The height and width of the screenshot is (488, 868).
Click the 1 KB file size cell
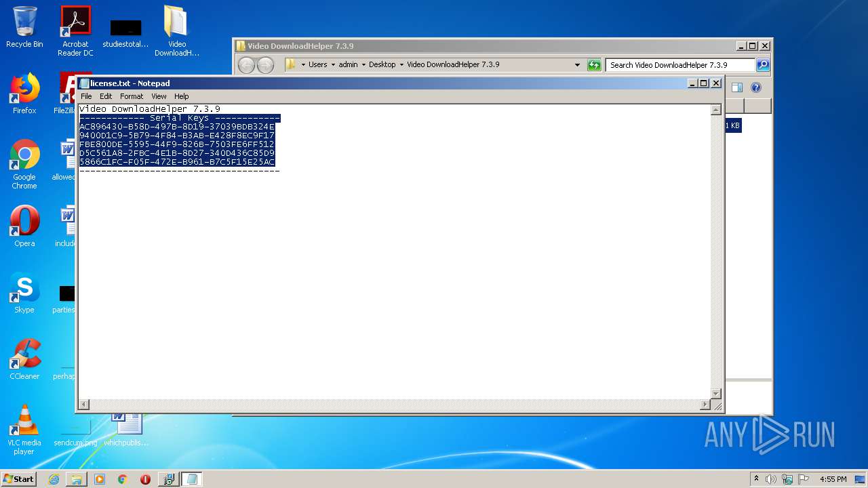pyautogui.click(x=733, y=125)
